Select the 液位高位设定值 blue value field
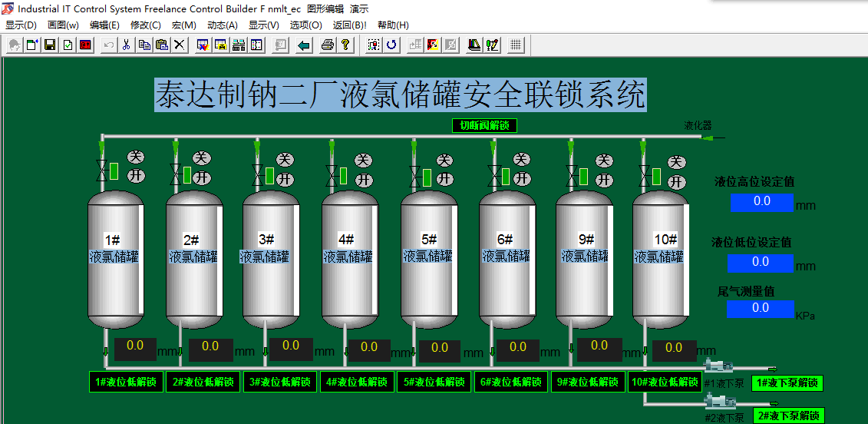The image size is (868, 424). [761, 202]
